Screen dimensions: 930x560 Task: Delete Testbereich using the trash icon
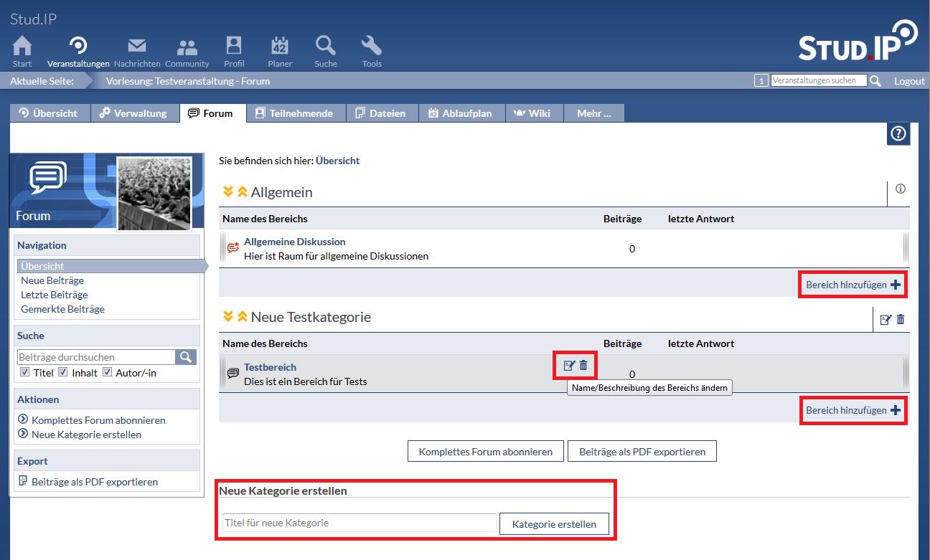[583, 366]
